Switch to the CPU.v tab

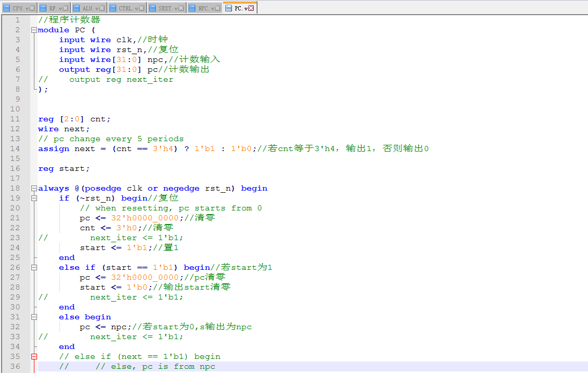[19, 8]
